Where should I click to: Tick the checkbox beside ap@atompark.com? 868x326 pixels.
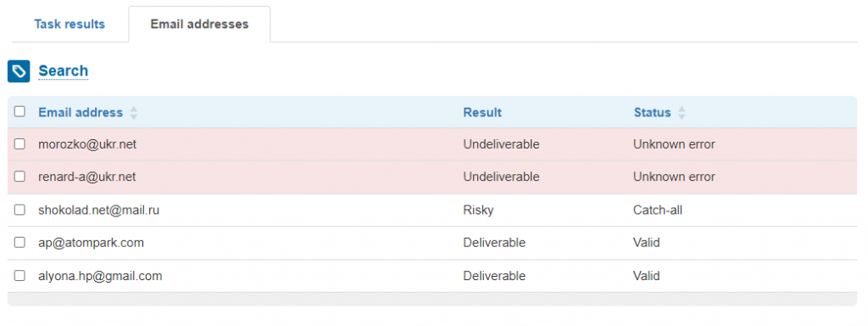pos(20,243)
